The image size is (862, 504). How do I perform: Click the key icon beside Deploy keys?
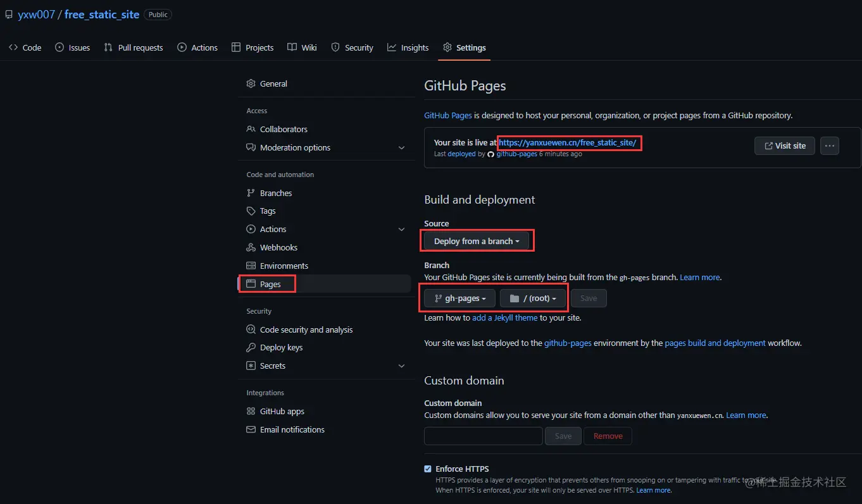point(251,347)
